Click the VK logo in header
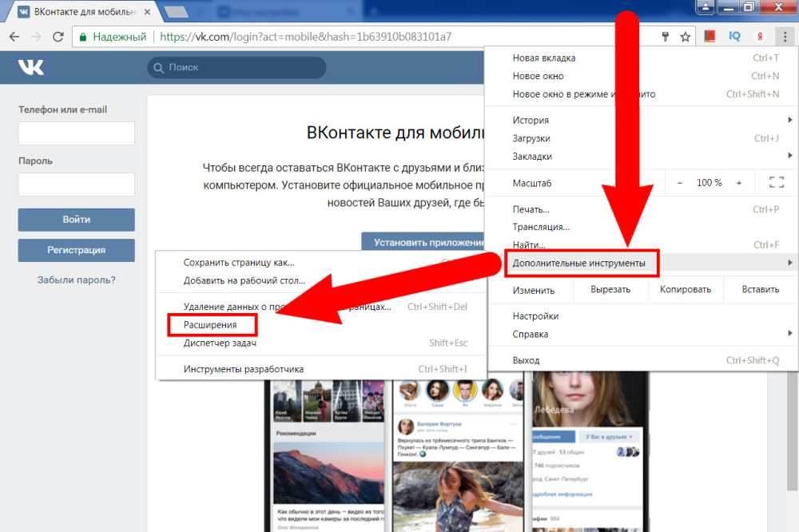799x532 pixels. (31, 67)
